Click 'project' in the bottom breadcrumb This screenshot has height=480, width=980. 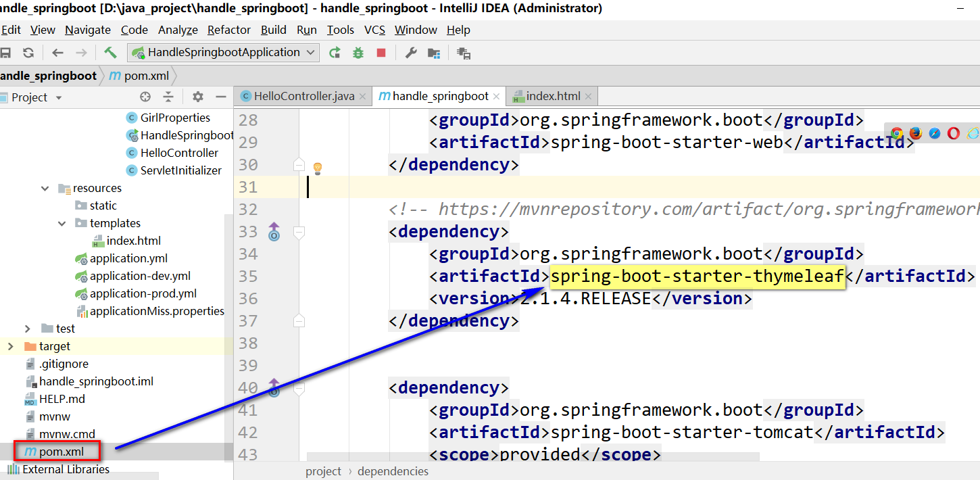point(324,471)
